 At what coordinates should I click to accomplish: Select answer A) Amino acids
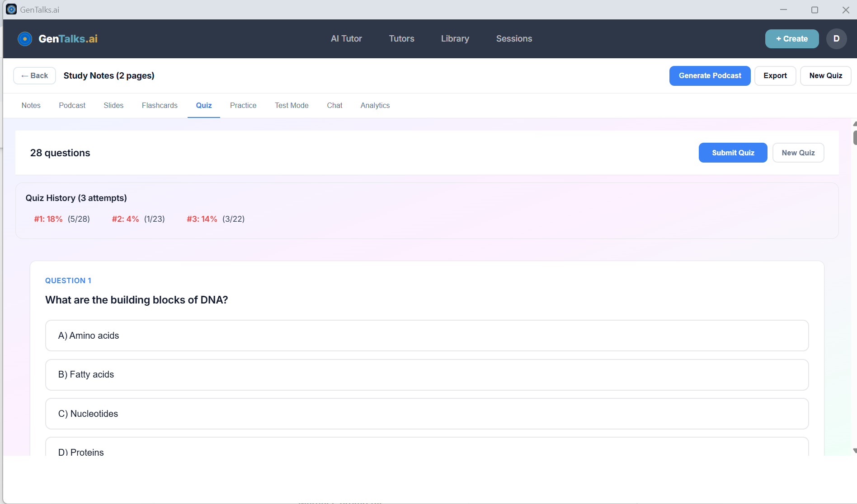pos(426,336)
